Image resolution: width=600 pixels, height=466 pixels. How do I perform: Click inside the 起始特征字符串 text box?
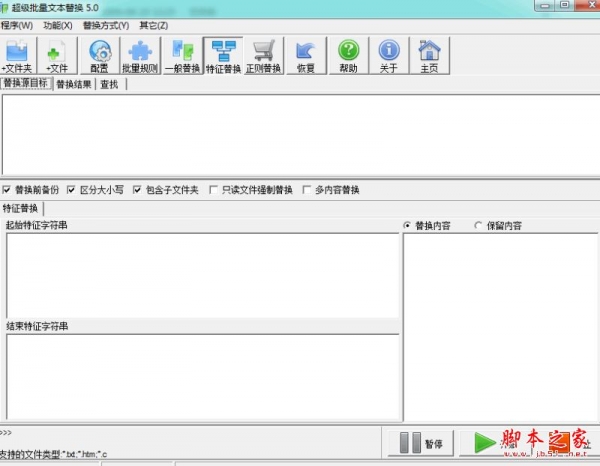pyautogui.click(x=203, y=275)
